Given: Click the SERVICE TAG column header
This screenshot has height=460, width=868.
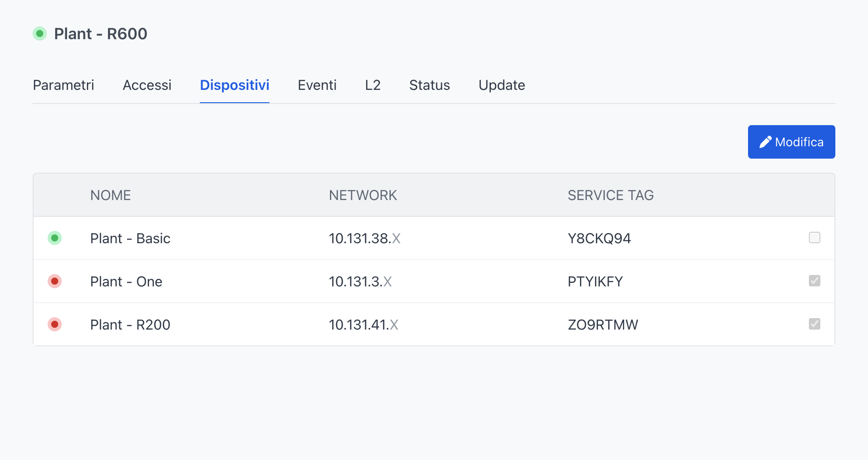Looking at the screenshot, I should (x=610, y=195).
